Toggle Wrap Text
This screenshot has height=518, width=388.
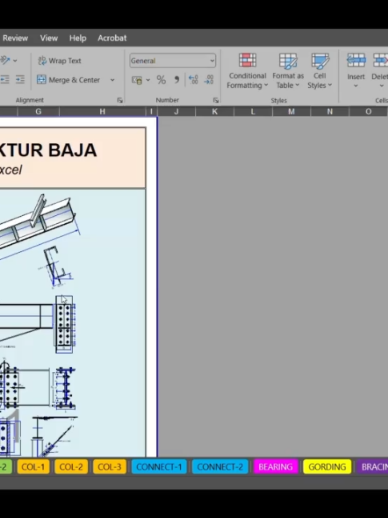(59, 61)
